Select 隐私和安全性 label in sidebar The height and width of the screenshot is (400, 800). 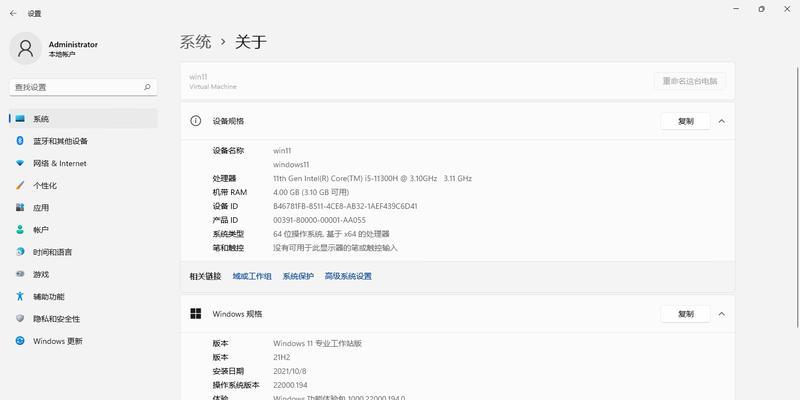point(57,319)
